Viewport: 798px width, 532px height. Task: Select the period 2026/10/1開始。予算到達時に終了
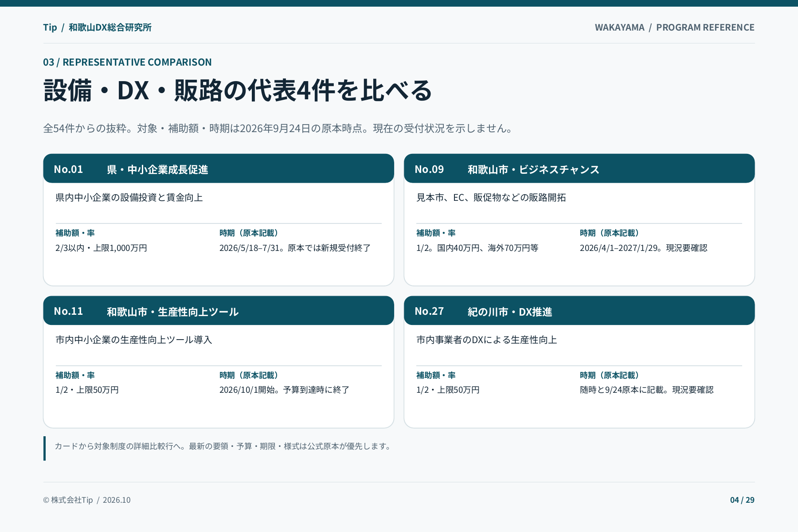click(284, 390)
